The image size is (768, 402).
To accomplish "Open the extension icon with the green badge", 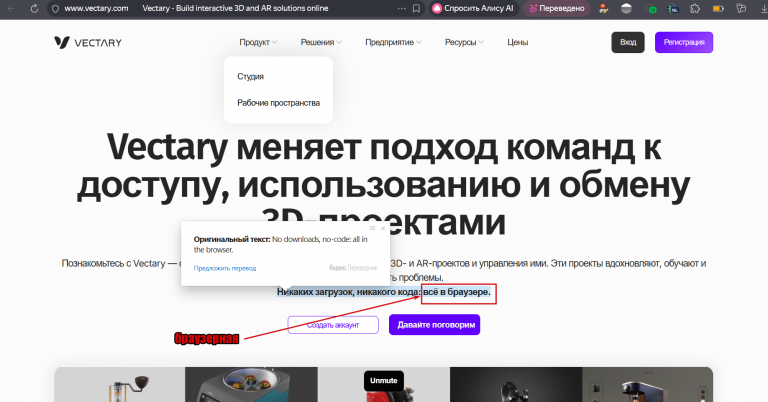I will 650,8.
